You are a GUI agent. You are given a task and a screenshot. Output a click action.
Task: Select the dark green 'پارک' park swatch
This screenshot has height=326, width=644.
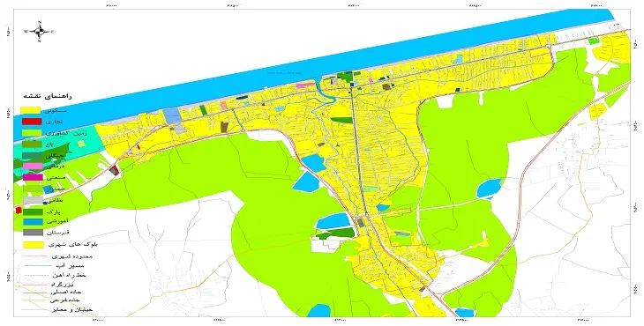33,211
